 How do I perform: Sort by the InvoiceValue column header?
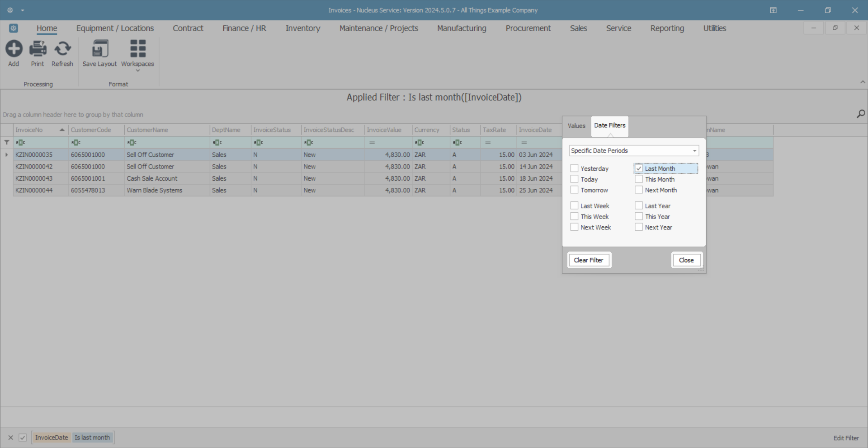click(x=388, y=130)
